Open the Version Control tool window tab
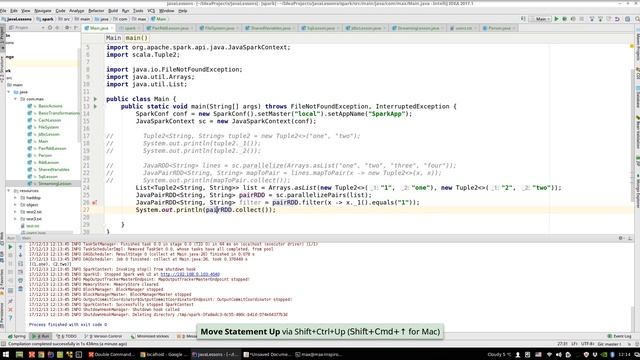Image resolution: width=640 pixels, height=360 pixels. pyautogui.click(x=103, y=336)
